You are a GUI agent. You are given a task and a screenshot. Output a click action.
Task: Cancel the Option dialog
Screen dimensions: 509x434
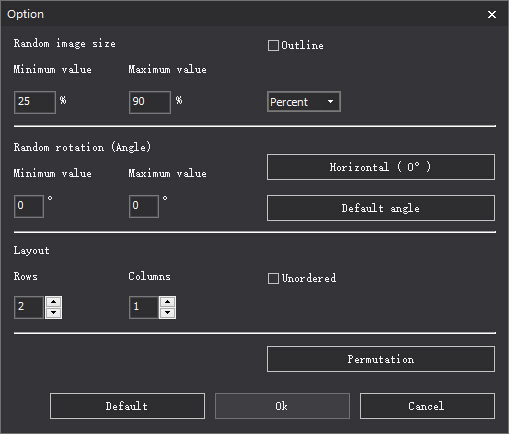pyautogui.click(x=427, y=406)
